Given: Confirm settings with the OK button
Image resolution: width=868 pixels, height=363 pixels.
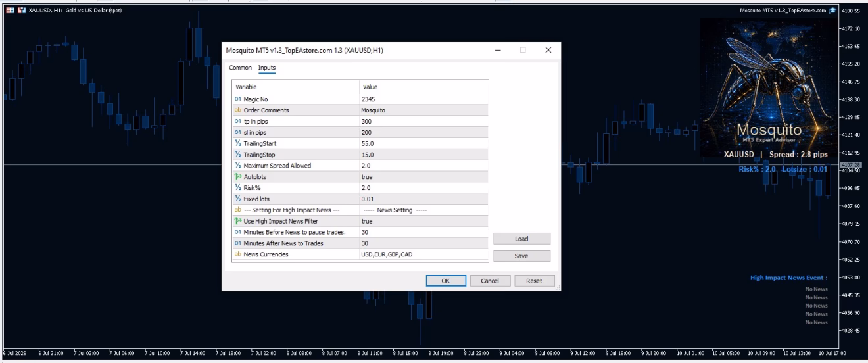Looking at the screenshot, I should 445,281.
